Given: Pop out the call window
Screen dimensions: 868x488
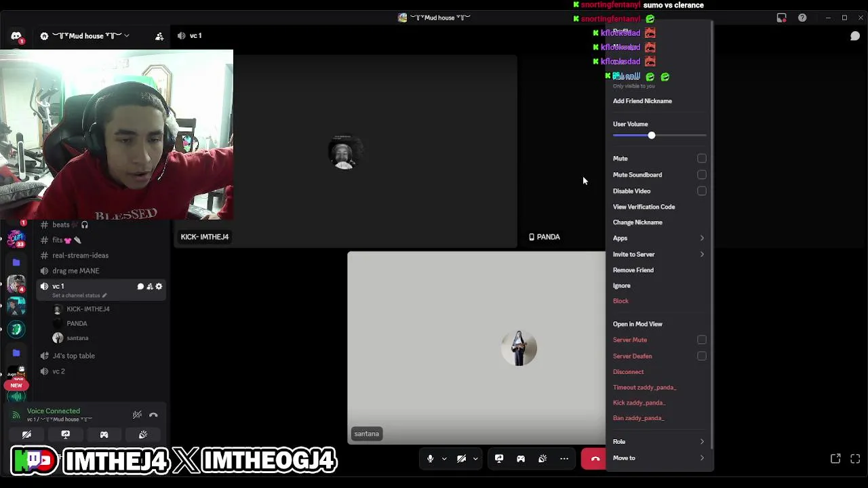Looking at the screenshot, I should 835,459.
